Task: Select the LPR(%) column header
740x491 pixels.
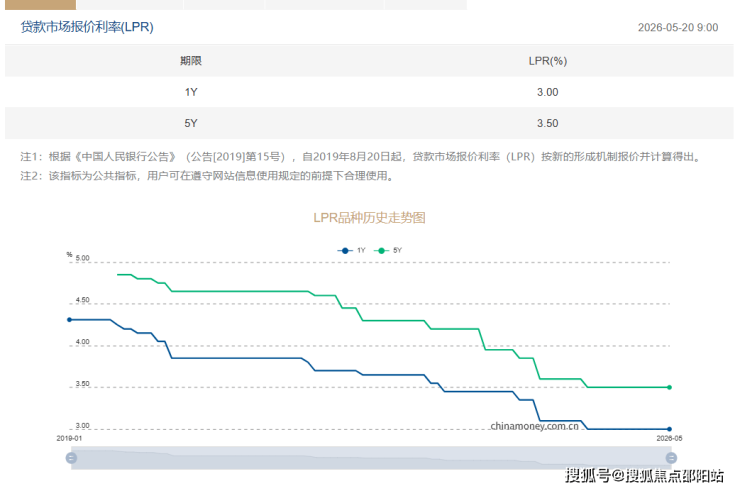Action: point(547,61)
